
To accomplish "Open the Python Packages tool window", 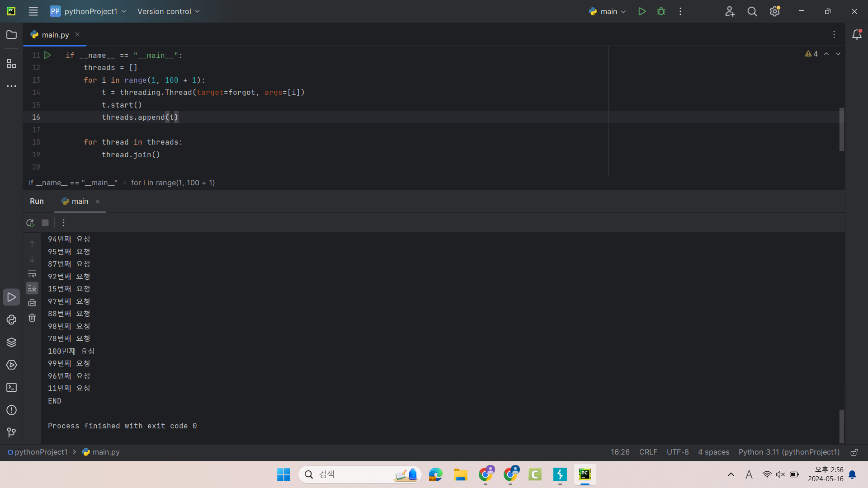I will [x=11, y=343].
